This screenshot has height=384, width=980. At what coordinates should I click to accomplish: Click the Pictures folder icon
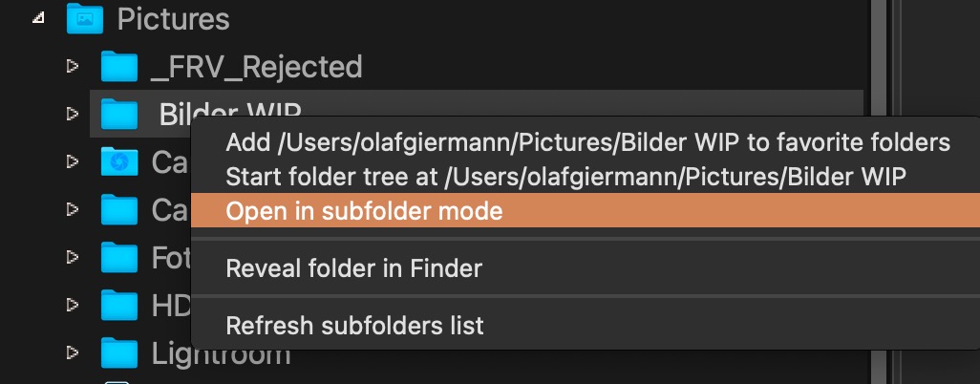[85, 17]
